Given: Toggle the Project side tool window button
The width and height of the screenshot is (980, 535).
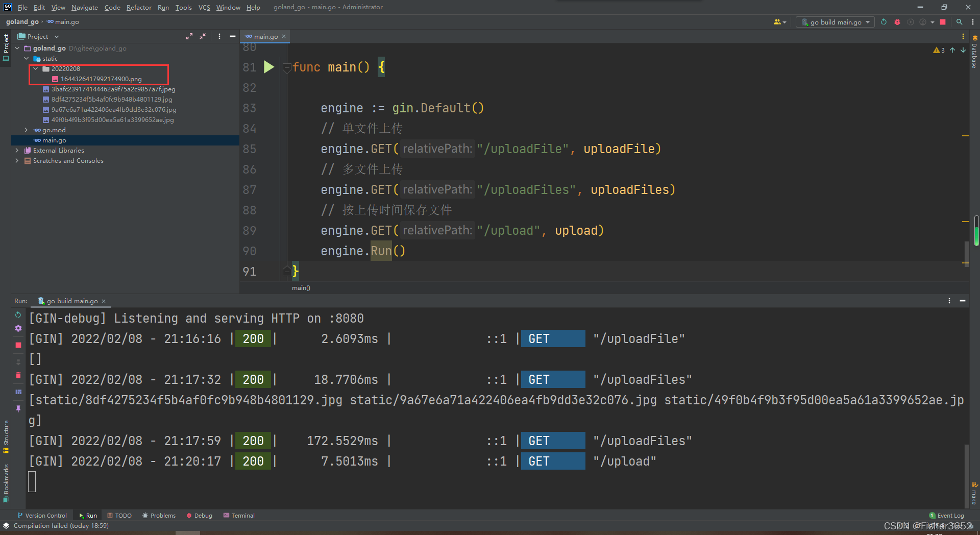Looking at the screenshot, I should [x=6, y=47].
